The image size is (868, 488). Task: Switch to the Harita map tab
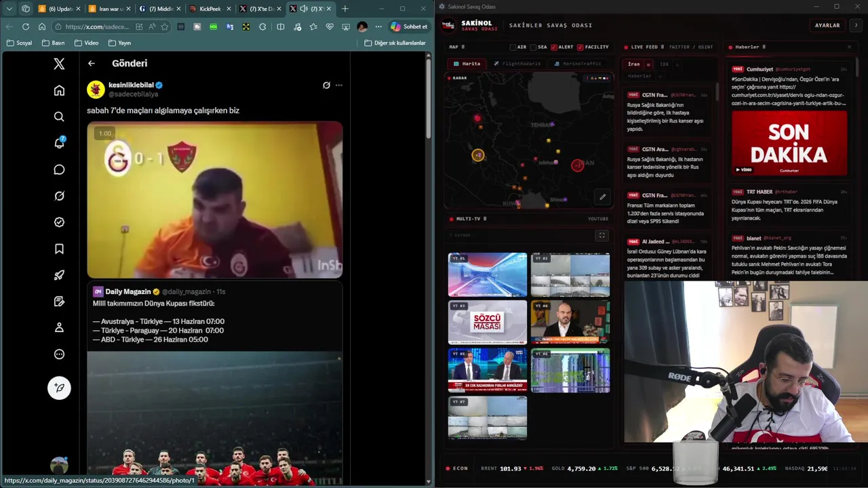click(467, 64)
